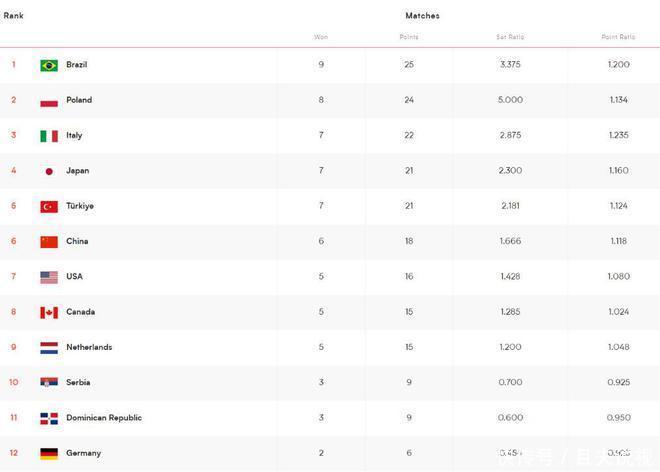Sort by the Won column header
Image resolution: width=660 pixels, height=472 pixels.
(x=321, y=37)
